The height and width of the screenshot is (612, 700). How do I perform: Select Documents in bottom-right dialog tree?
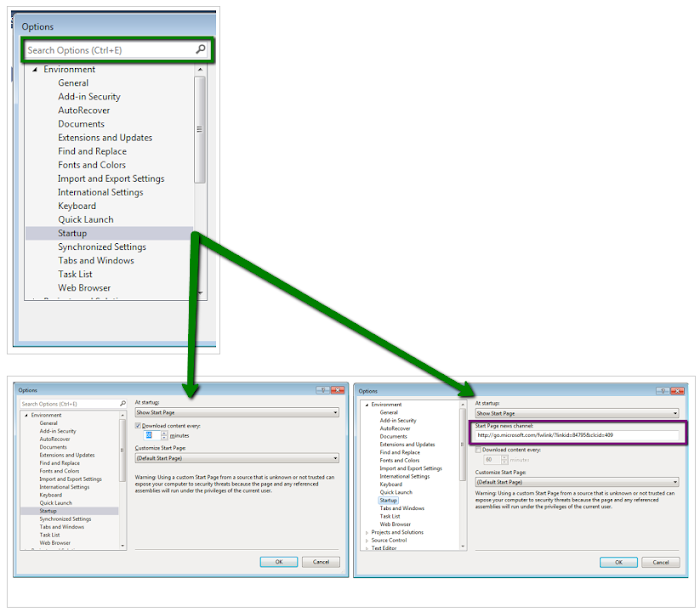coord(393,437)
